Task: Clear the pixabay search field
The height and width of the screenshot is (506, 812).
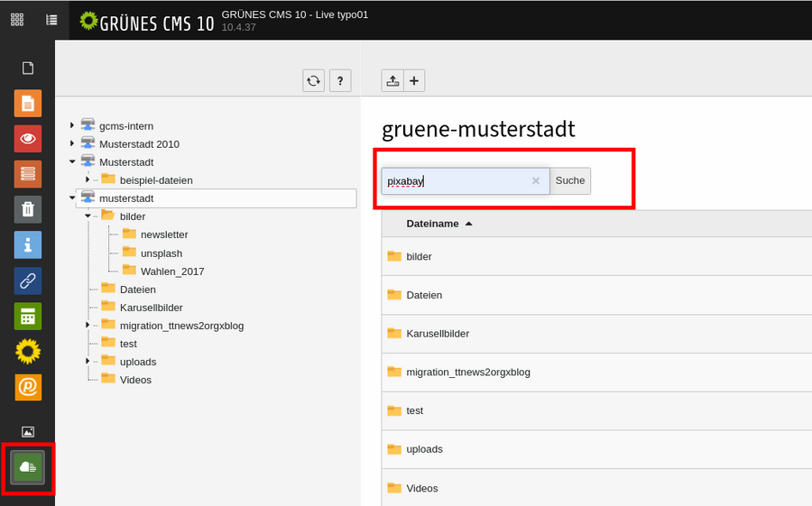Action: (536, 180)
